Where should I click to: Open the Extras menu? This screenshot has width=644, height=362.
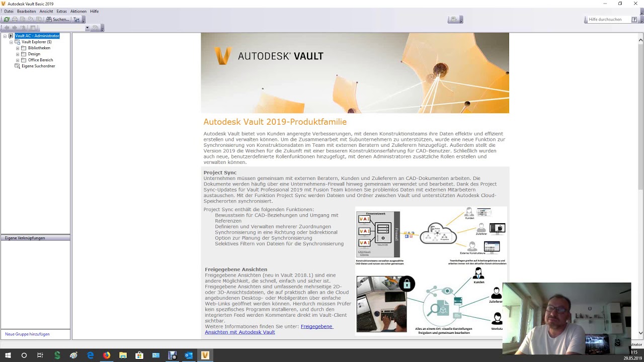61,11
